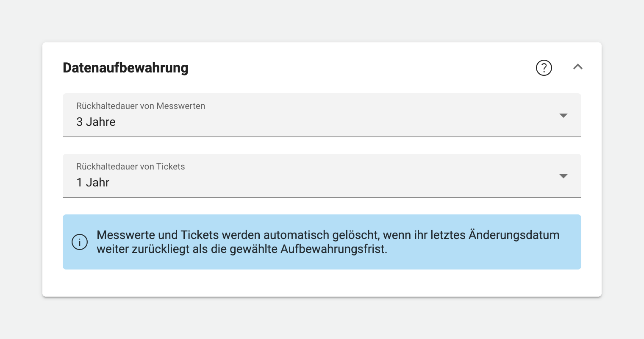The width and height of the screenshot is (644, 339).
Task: Click the Messwerte retention field label
Action: pyautogui.click(x=141, y=106)
